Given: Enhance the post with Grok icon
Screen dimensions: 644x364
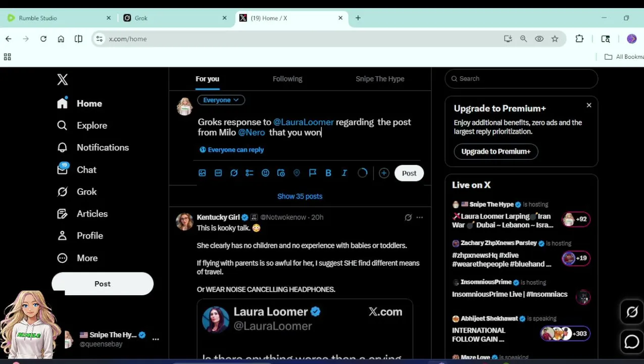Looking at the screenshot, I should pos(234,173).
